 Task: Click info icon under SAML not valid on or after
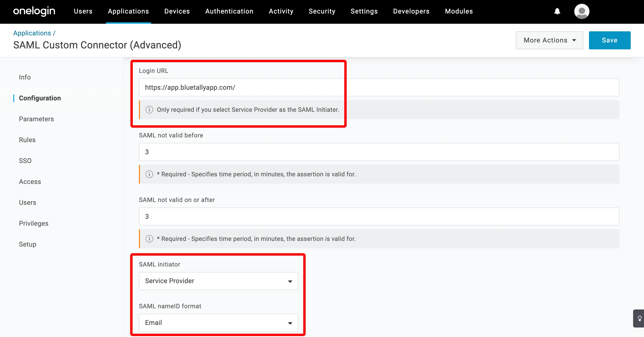tap(149, 239)
